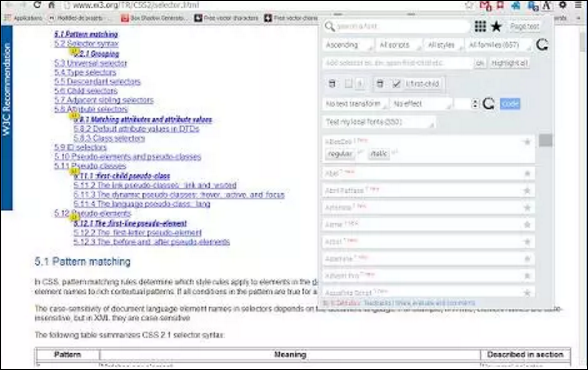This screenshot has height=370, width=588.
Task: Open the All families (657) dropdown
Action: click(498, 45)
